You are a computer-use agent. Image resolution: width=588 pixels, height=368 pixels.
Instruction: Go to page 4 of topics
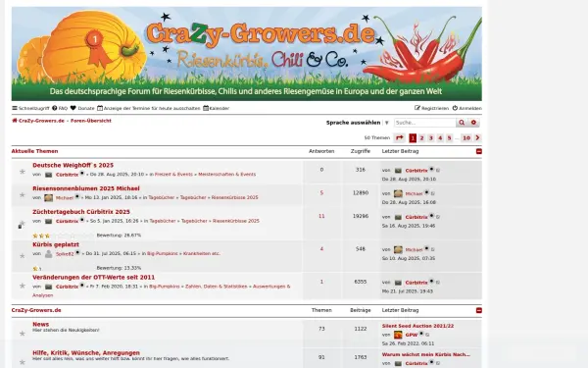(440, 137)
